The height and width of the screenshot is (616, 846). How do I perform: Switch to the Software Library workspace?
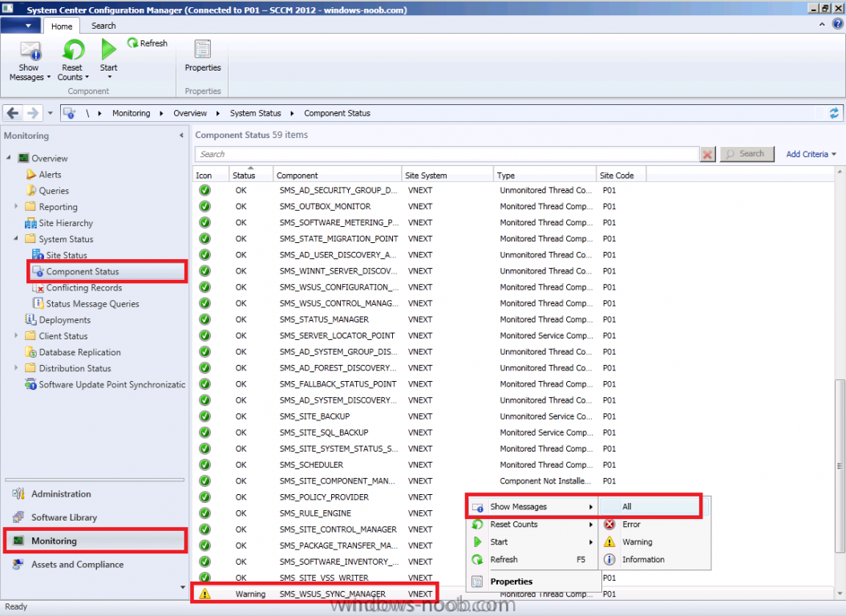63,517
